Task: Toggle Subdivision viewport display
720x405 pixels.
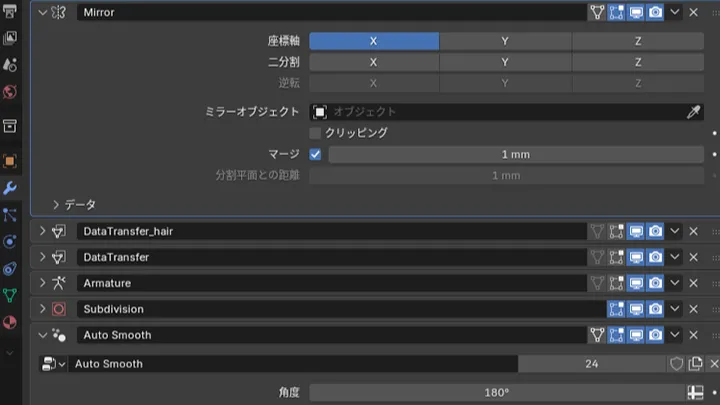Action: (636, 309)
